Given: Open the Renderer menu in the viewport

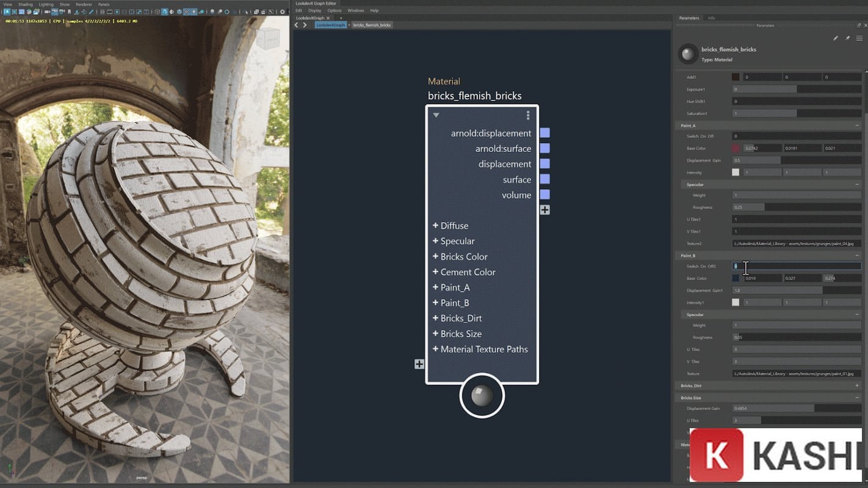Looking at the screenshot, I should 84,4.
